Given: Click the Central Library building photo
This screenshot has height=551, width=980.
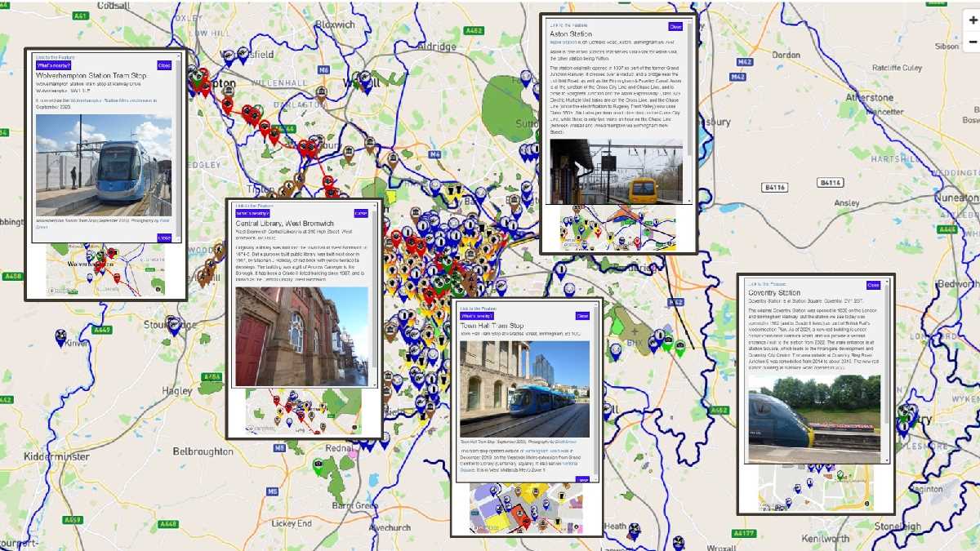Looking at the screenshot, I should pos(301,335).
